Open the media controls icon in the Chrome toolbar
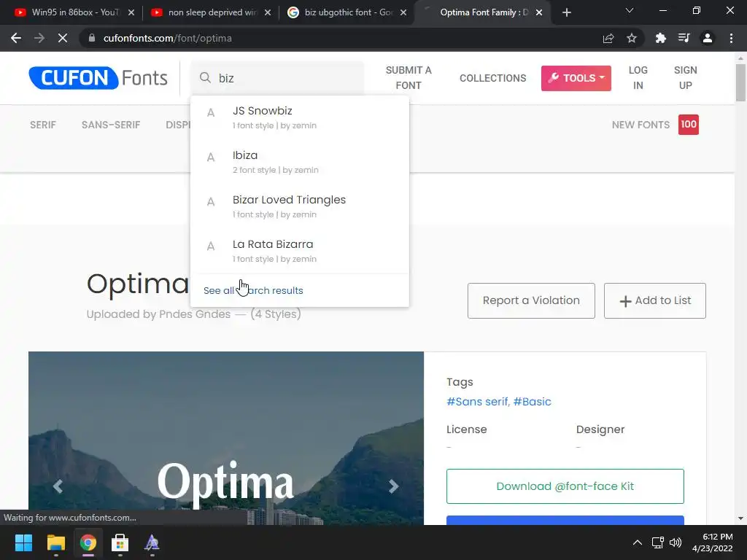 (x=684, y=38)
